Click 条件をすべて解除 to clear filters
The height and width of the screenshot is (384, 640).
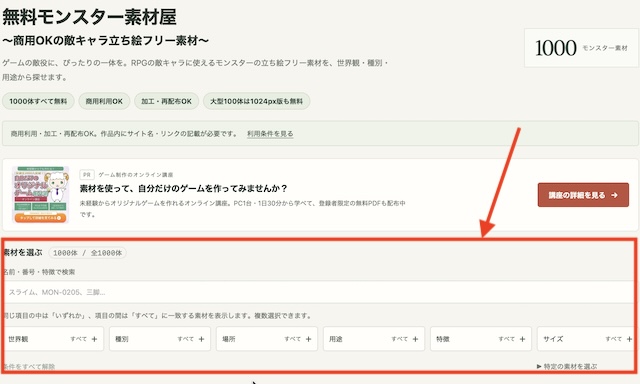[x=29, y=366]
